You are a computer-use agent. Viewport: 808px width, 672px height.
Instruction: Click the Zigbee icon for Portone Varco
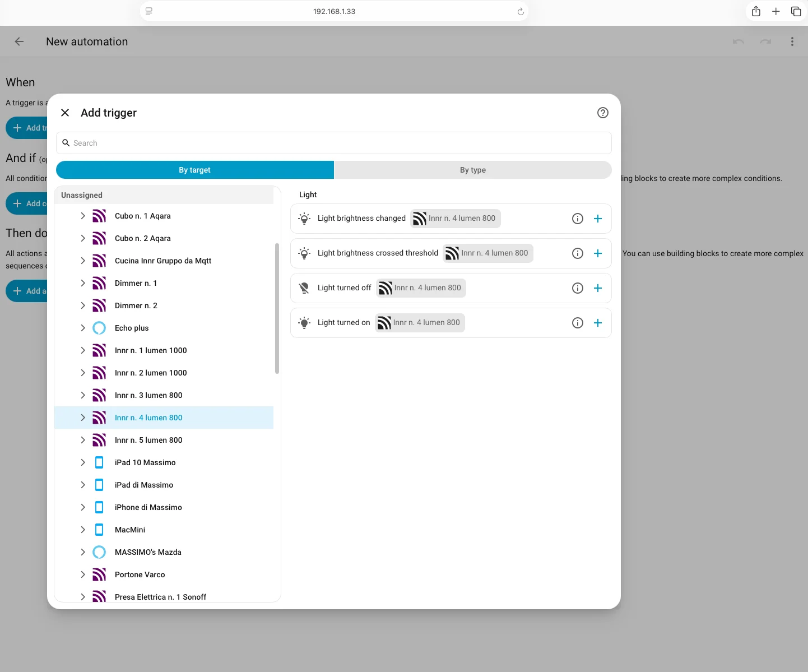click(99, 574)
